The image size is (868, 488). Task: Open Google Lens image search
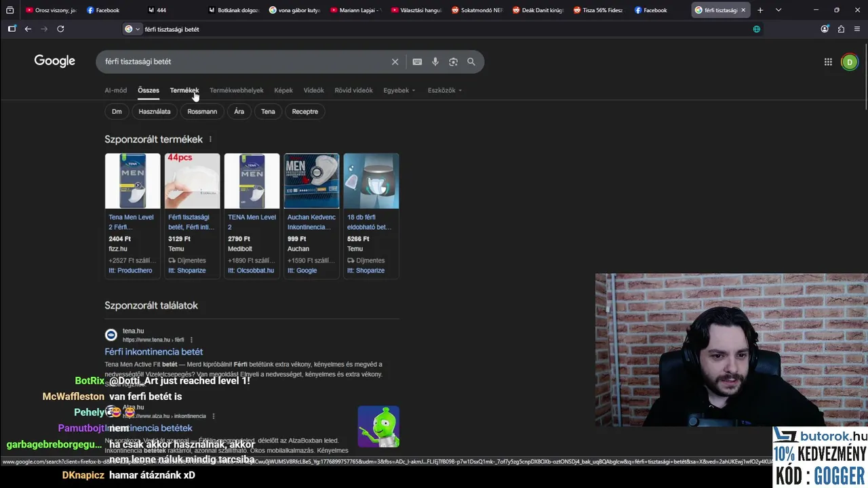(x=453, y=62)
